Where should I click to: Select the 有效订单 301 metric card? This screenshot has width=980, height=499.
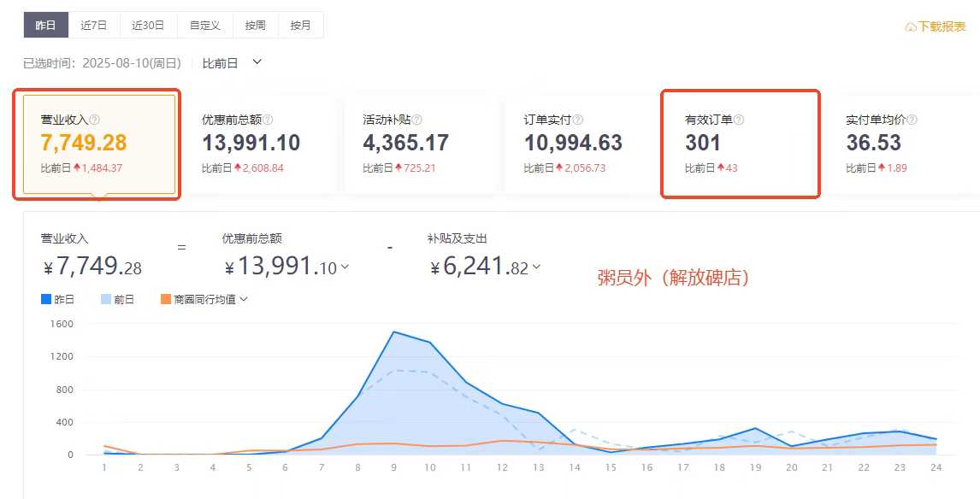tap(741, 144)
